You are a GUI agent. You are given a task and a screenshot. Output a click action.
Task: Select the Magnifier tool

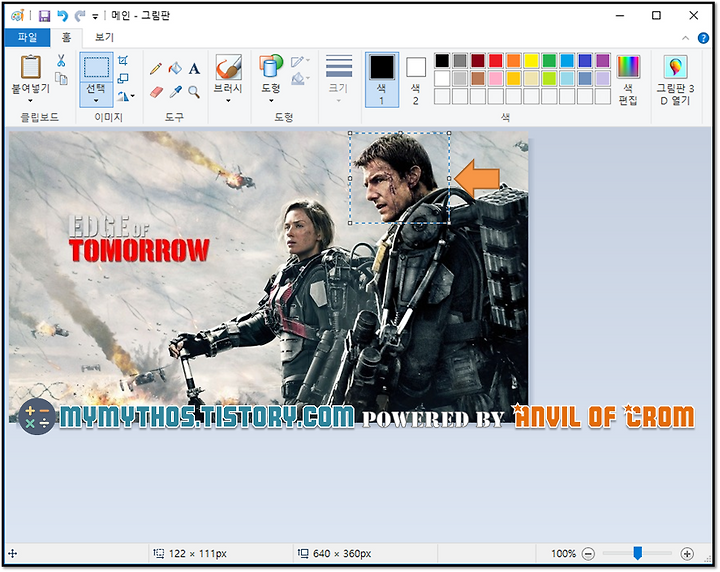194,92
